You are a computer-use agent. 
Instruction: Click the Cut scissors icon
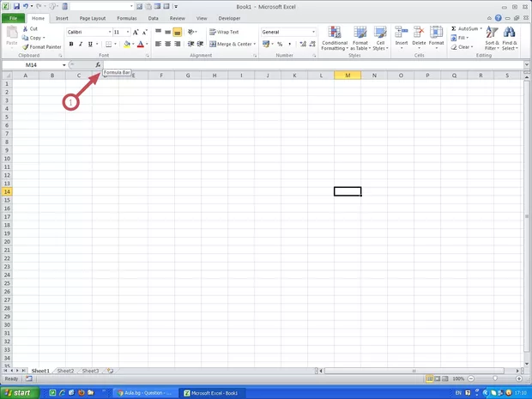pos(25,29)
